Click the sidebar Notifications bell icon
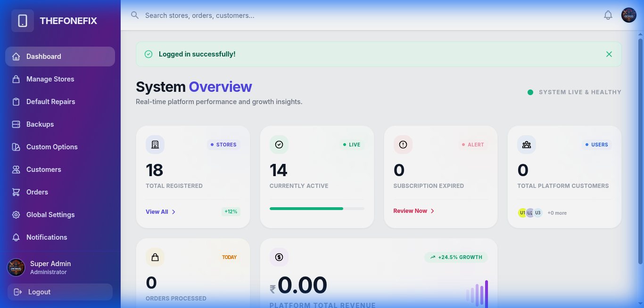Viewport: 644px width, 308px height. pyautogui.click(x=16, y=237)
